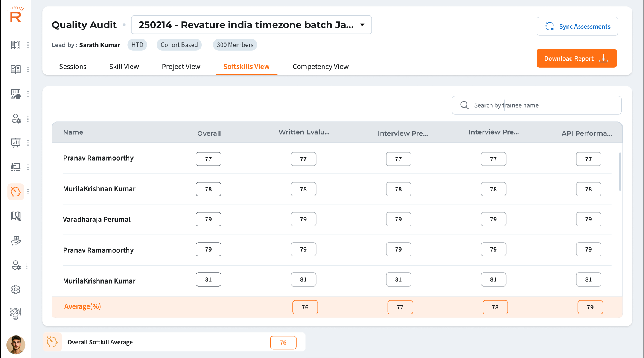
Task: Click the checklist book icon in sidebar
Action: [15, 70]
